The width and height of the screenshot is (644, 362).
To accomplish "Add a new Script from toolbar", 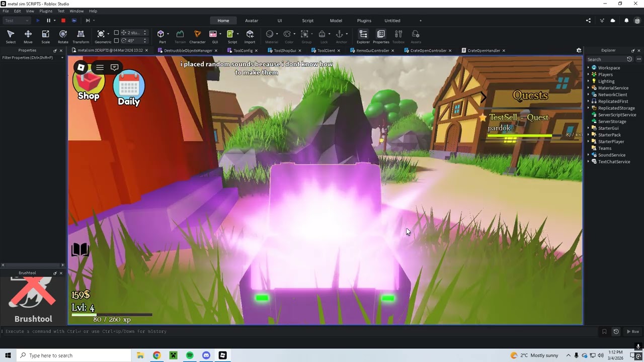I will [230, 36].
